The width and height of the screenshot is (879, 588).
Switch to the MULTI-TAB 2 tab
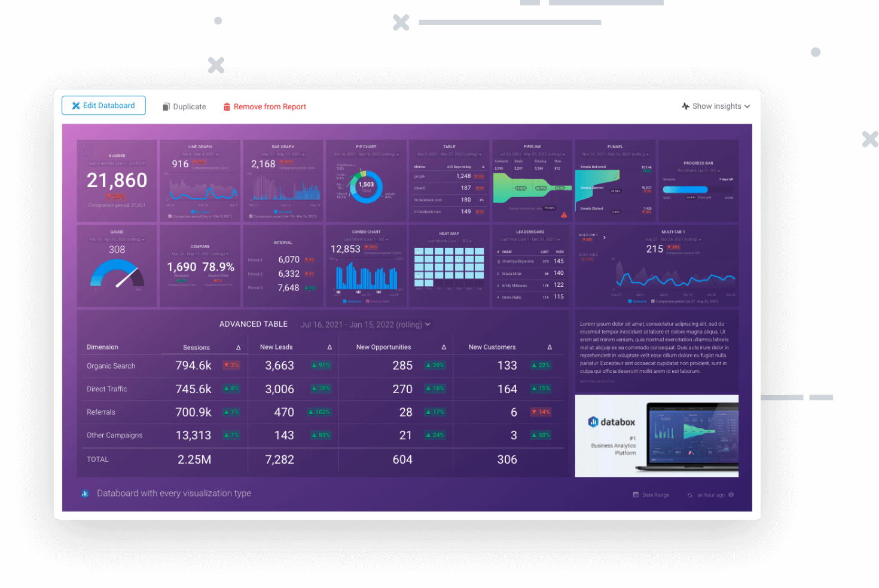tap(588, 255)
